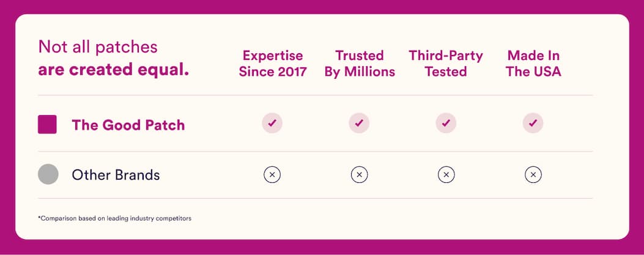This screenshot has width=644, height=255.
Task: Click Other Brands Expertise Since 2017 X icon
Action: point(272,175)
